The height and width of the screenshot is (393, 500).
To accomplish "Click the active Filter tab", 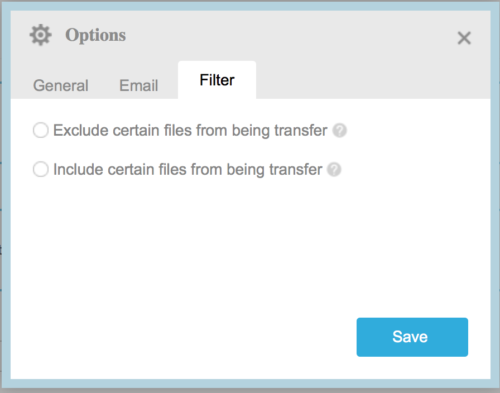I will [x=217, y=80].
